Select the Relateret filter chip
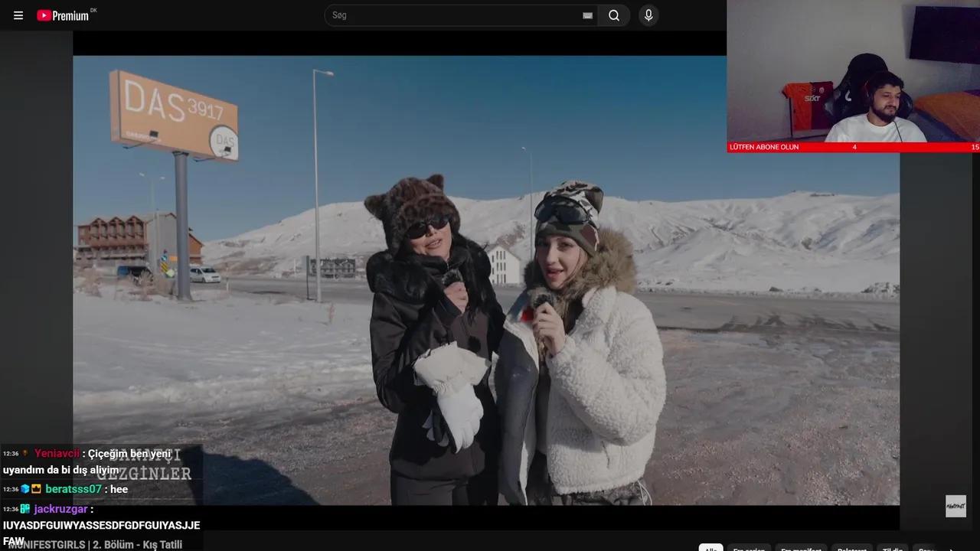Screen dimensions: 980x551 [851, 549]
